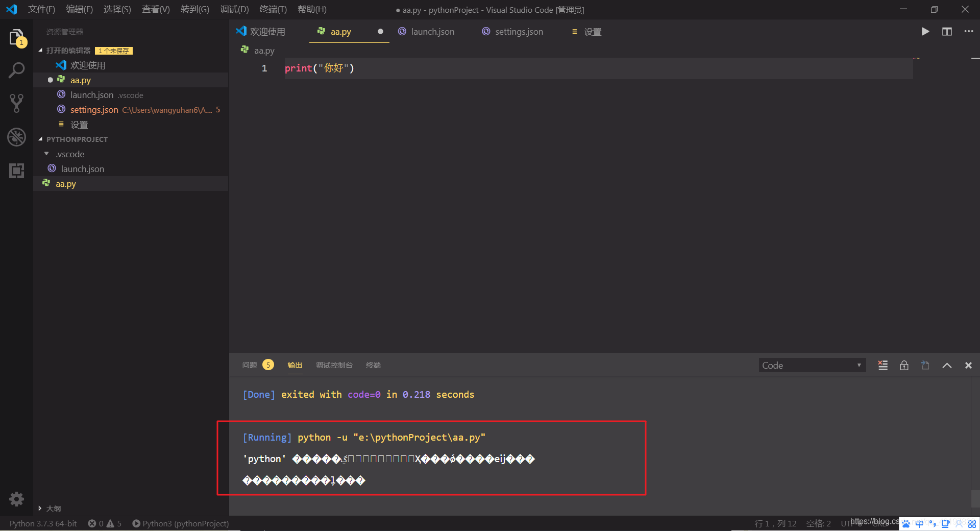
Task: Open the Debug Console panel tab
Action: 334,365
